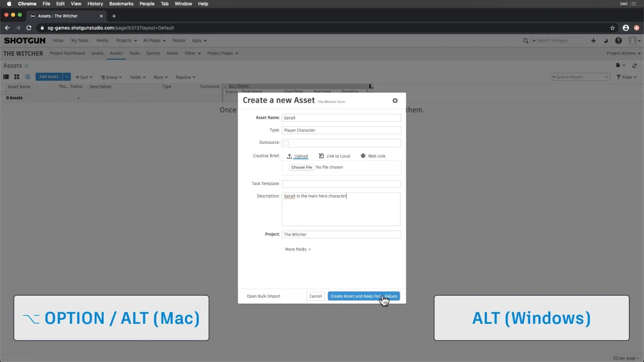Screen dimensions: 644x362
Task: Click the global search magnifier icon
Action: (x=526, y=41)
